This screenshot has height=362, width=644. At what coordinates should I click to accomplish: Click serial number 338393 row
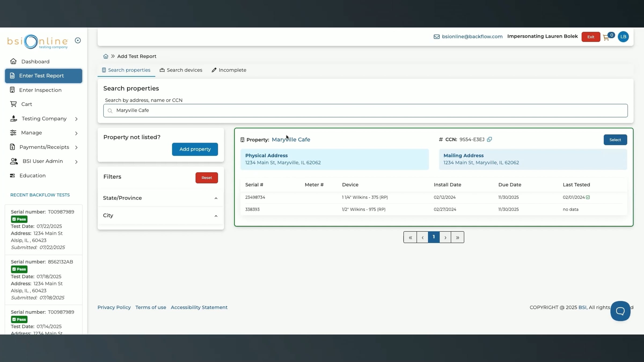(x=434, y=209)
